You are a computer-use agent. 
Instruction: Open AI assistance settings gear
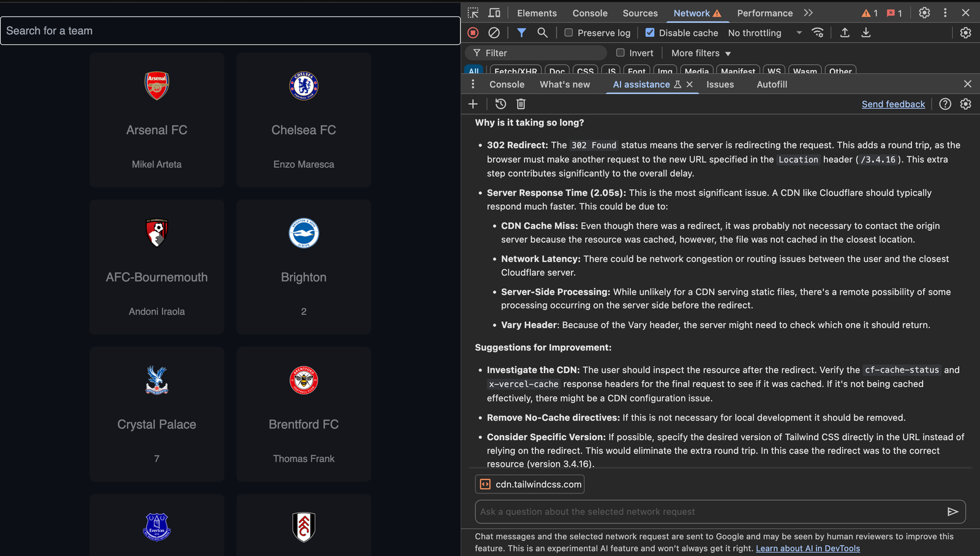point(966,104)
